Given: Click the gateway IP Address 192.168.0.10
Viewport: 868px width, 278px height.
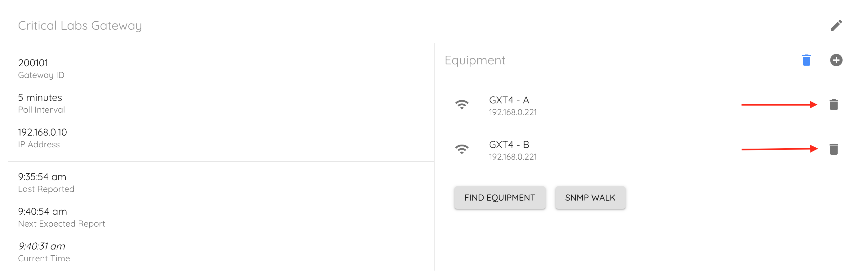Looking at the screenshot, I should 42,132.
